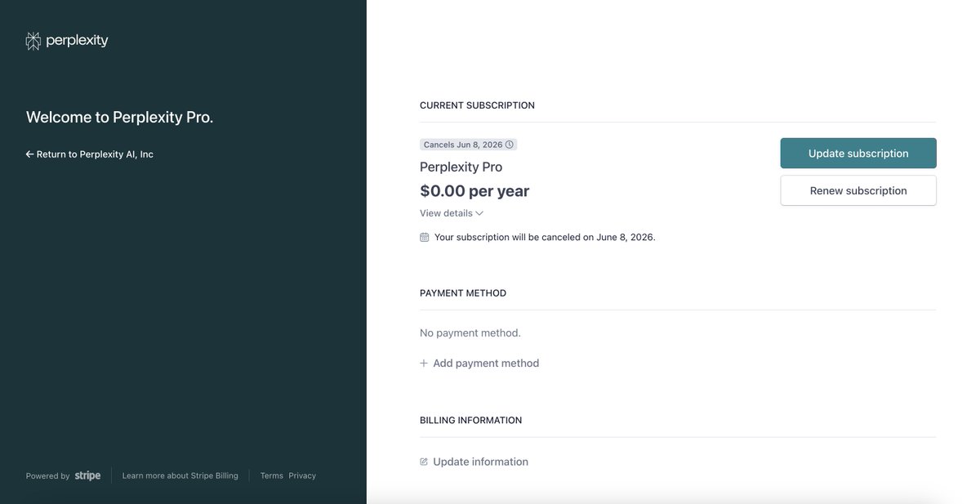Screen dimensions: 980x504
Task: Click the plus icon for adding payment
Action: tap(424, 364)
